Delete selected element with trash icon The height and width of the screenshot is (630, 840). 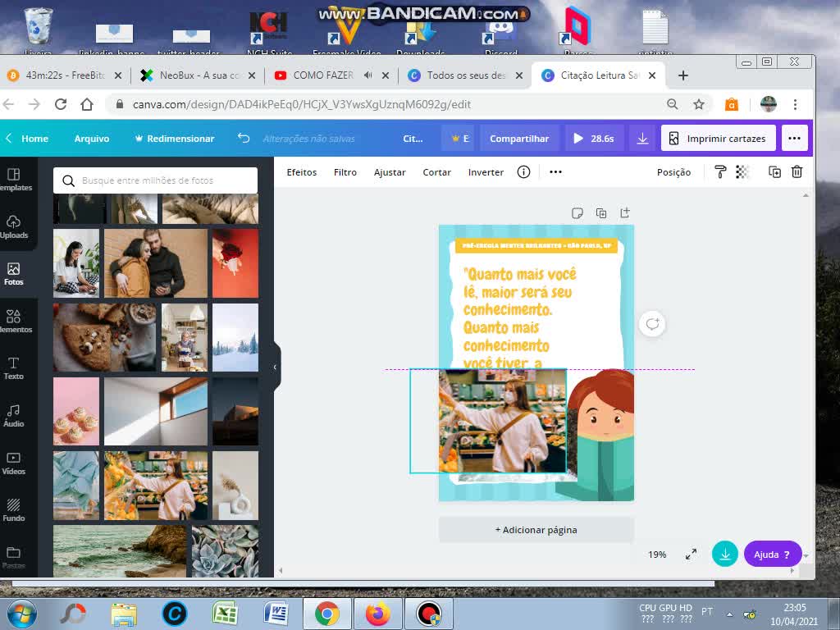[797, 172]
